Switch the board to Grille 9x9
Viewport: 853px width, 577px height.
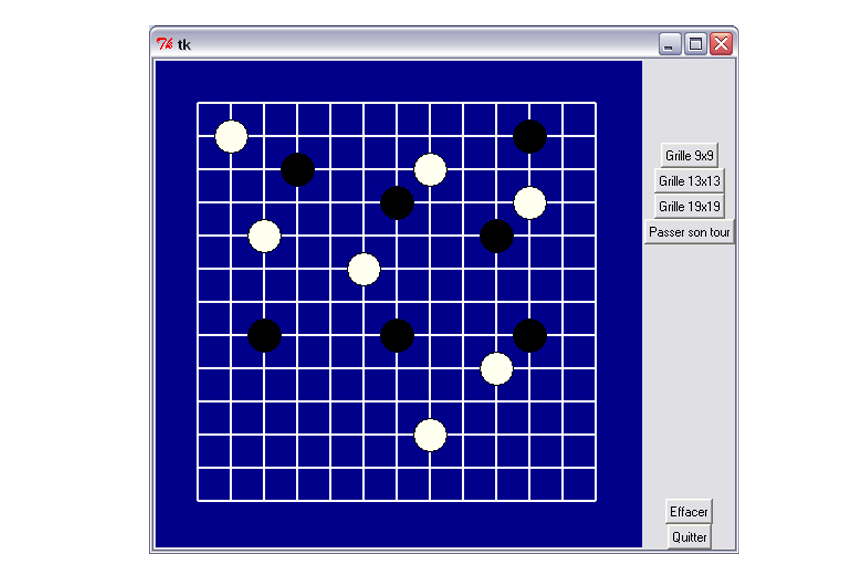pos(689,155)
